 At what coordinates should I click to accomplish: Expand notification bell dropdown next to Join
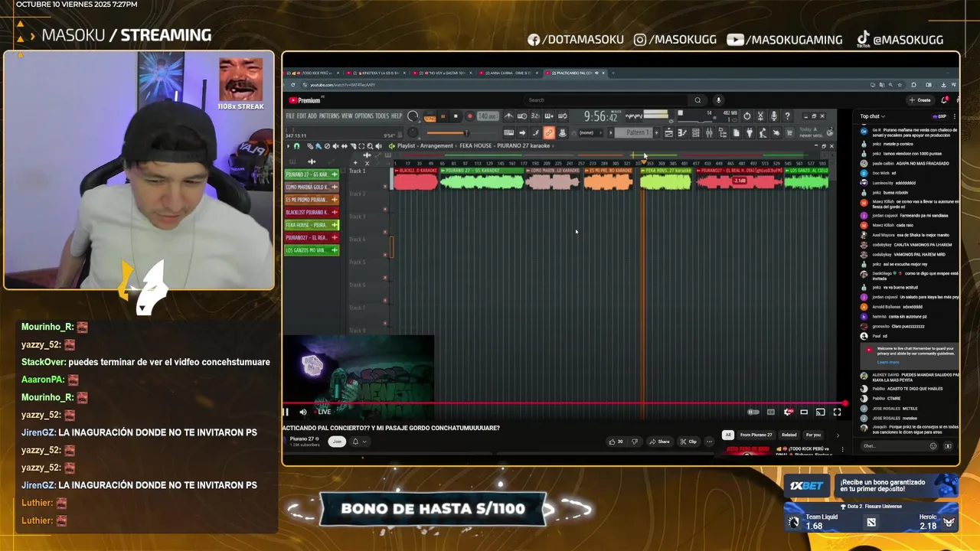[x=359, y=442]
